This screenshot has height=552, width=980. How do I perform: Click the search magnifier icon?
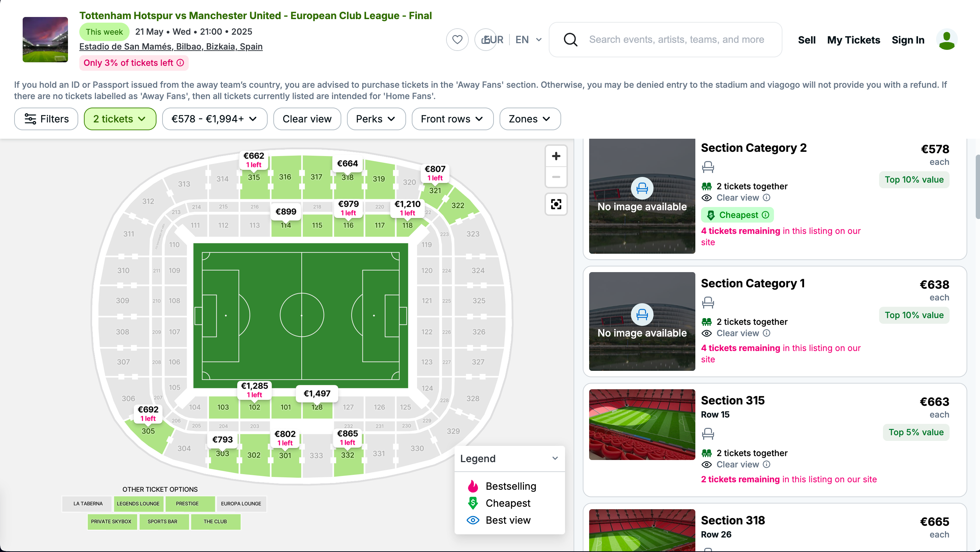coord(571,40)
